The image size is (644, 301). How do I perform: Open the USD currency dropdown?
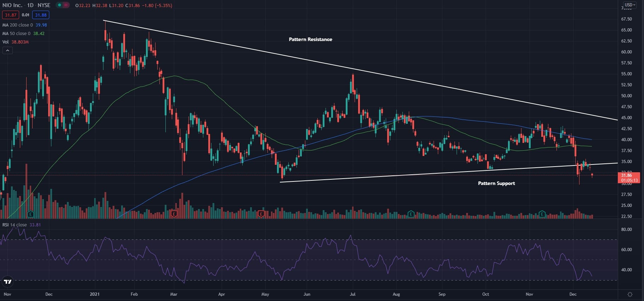[629, 5]
